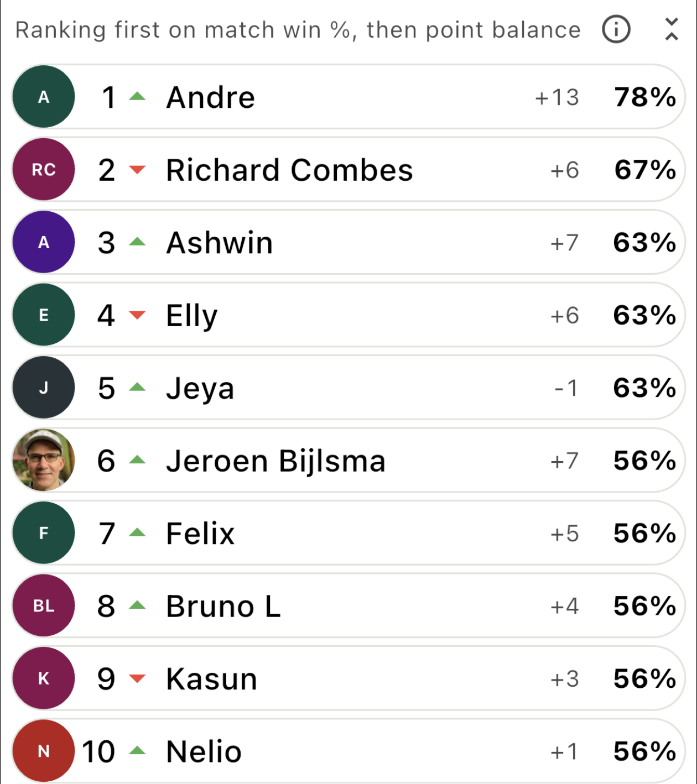Viewport: 697px width, 784px height.
Task: Select the ranking header text
Action: [x=299, y=29]
